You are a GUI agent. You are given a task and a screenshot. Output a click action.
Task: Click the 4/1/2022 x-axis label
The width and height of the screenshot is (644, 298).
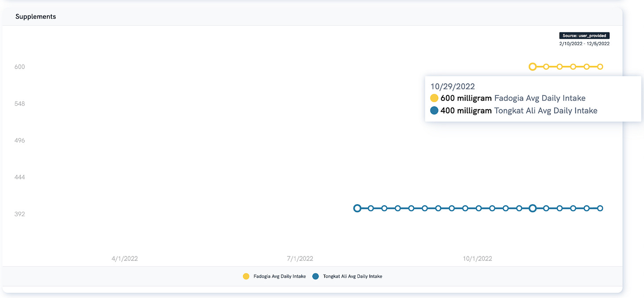tap(124, 259)
